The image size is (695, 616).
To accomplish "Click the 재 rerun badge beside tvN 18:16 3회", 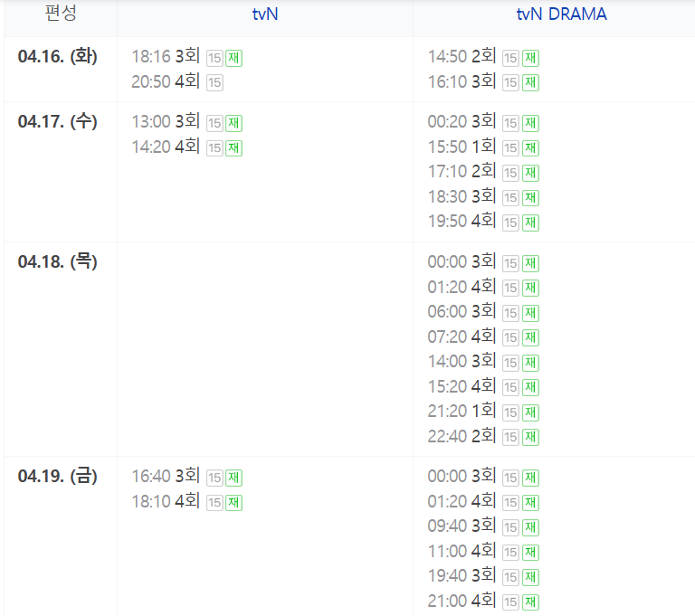I will (x=233, y=58).
